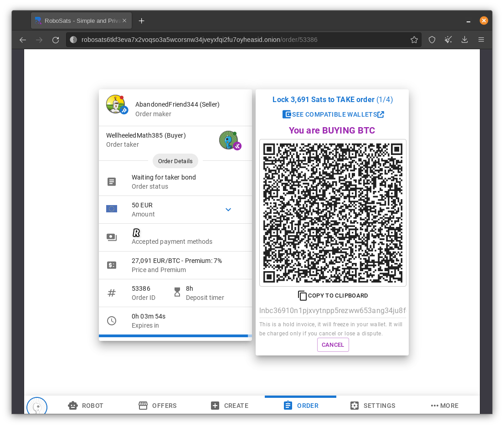Reload the current page
Image resolution: width=504 pixels, height=427 pixels.
(56, 40)
